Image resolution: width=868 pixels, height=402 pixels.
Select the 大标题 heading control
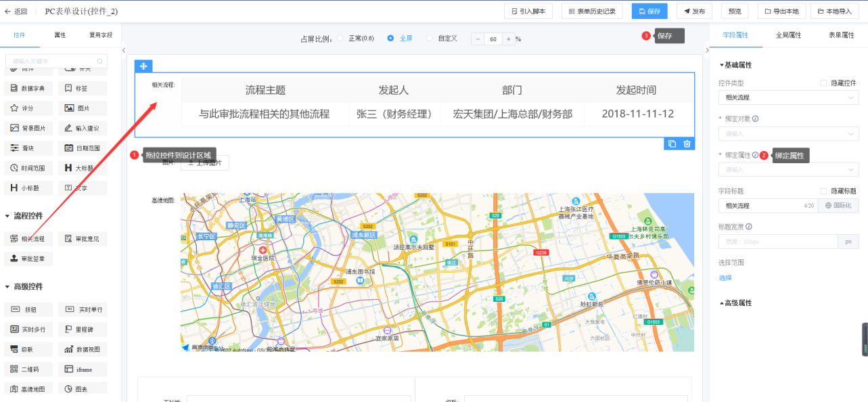pyautogui.click(x=83, y=168)
